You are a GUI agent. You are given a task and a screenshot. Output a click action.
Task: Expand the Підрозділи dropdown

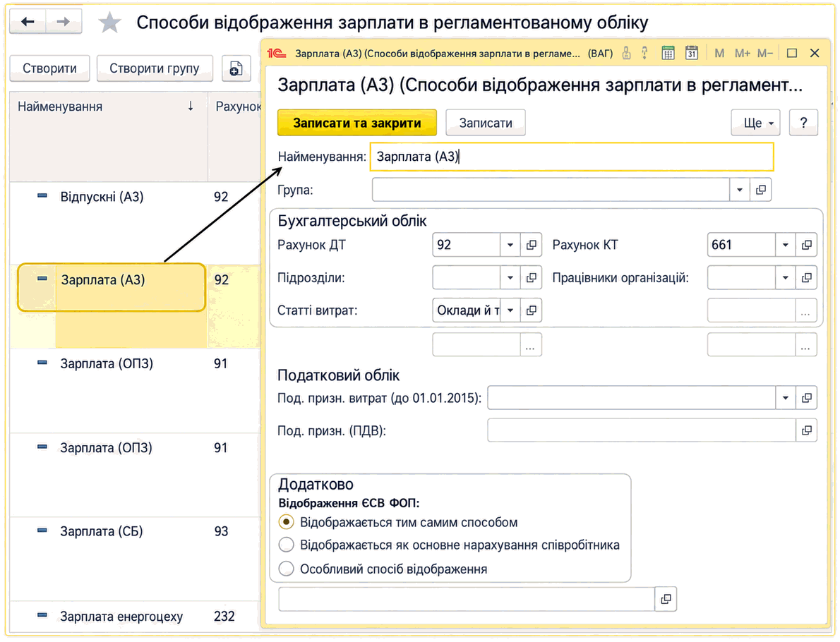(510, 278)
